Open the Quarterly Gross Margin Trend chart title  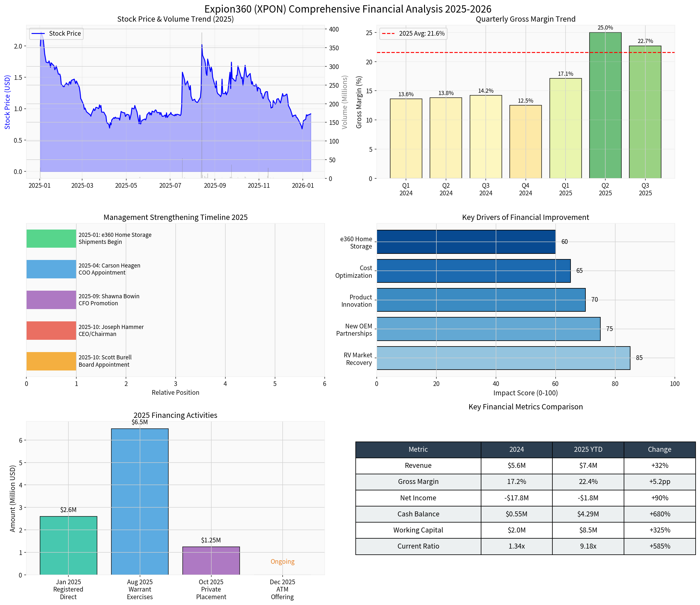(x=526, y=19)
